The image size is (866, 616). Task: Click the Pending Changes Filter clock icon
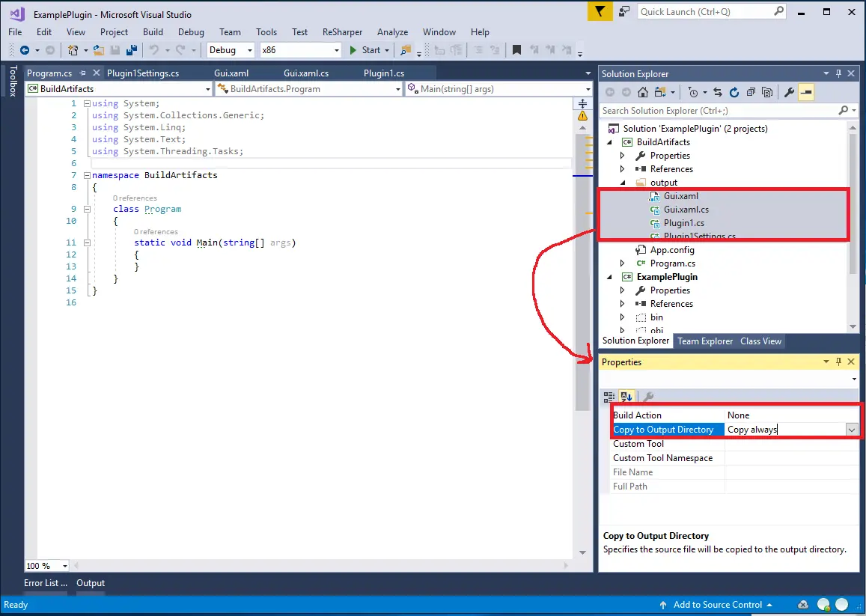coord(693,92)
